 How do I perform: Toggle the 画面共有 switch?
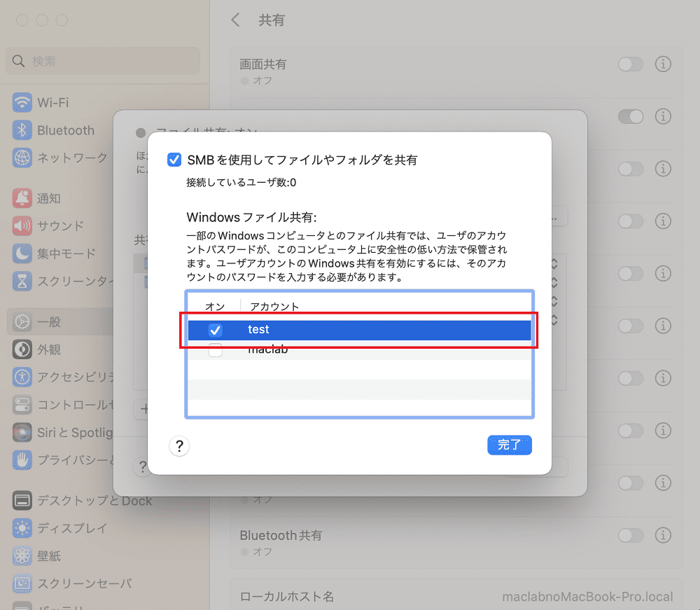tap(631, 64)
